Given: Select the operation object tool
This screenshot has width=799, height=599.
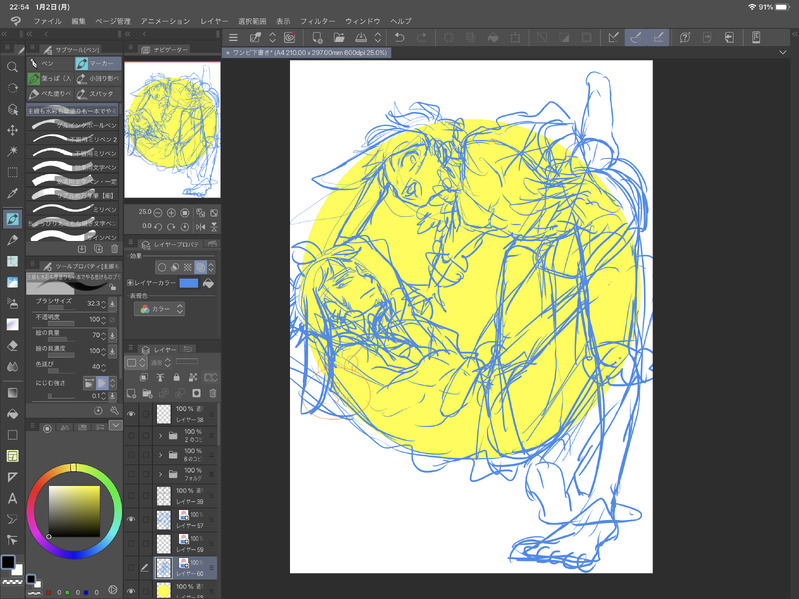Looking at the screenshot, I should 12,109.
